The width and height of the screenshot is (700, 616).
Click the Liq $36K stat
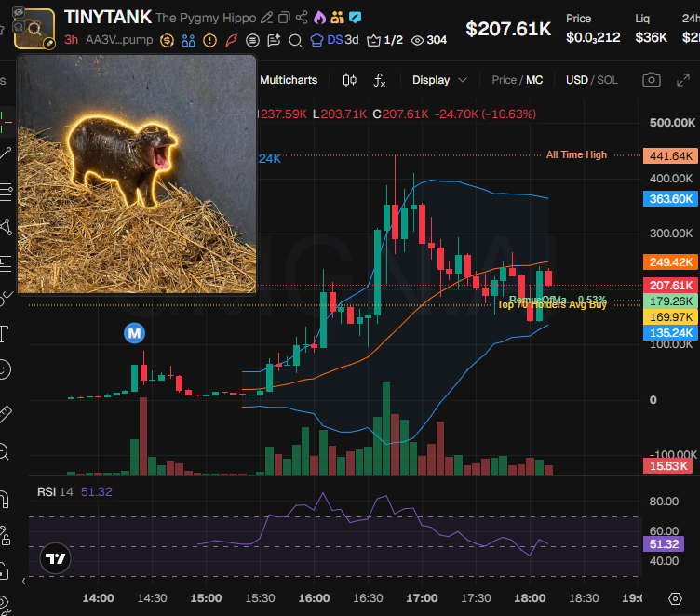tap(651, 29)
